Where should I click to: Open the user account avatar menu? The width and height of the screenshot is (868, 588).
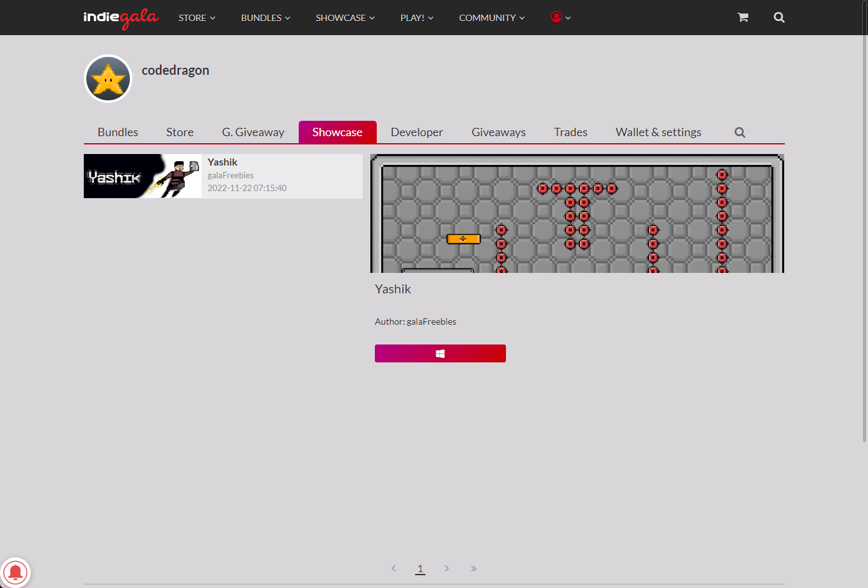pos(560,17)
